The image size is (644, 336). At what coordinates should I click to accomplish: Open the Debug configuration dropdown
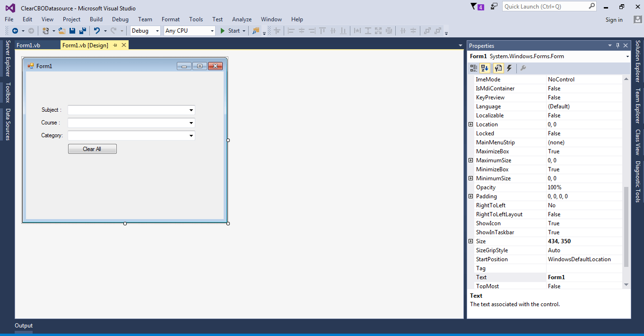pyautogui.click(x=157, y=30)
